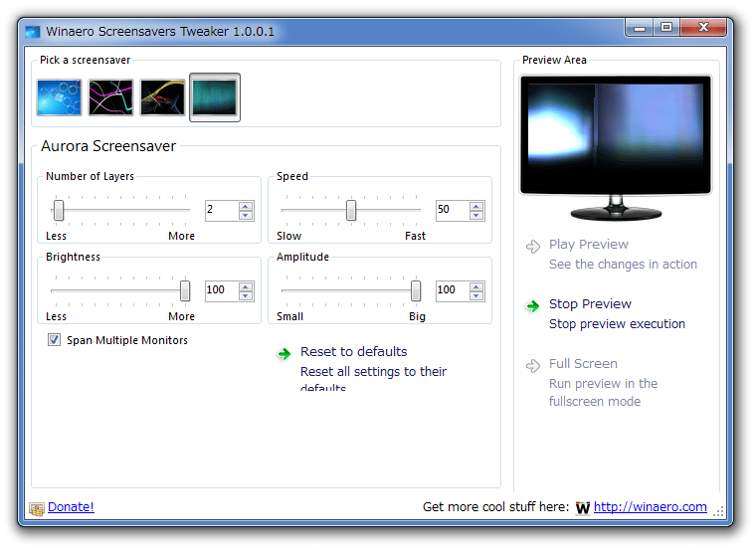Decrease Speed with the down spinner arrow
This screenshot has height=550, width=756.
tap(476, 215)
